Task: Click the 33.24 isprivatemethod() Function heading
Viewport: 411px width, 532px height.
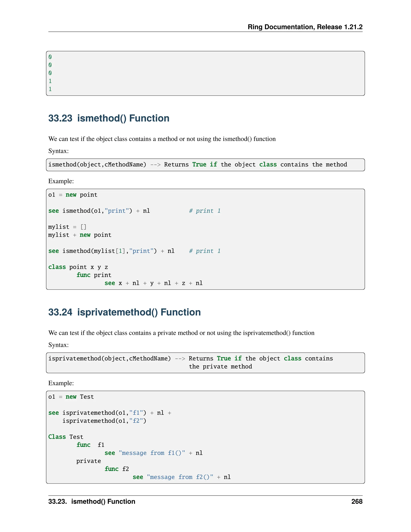Action: [x=124, y=312]
